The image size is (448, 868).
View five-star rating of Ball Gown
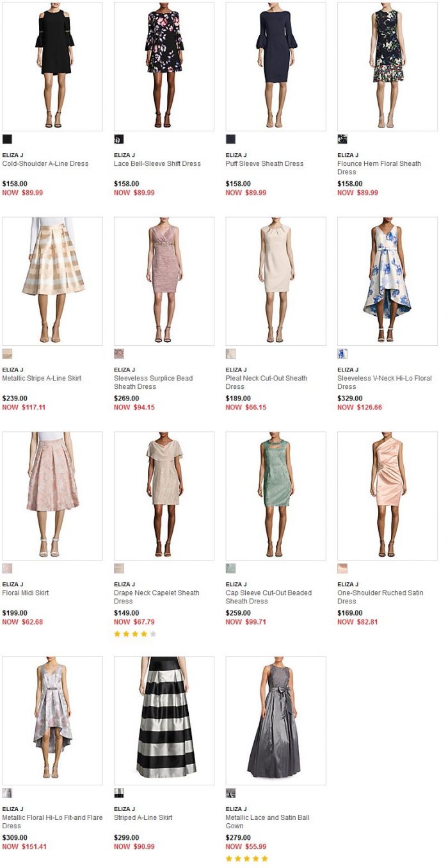pyautogui.click(x=247, y=859)
